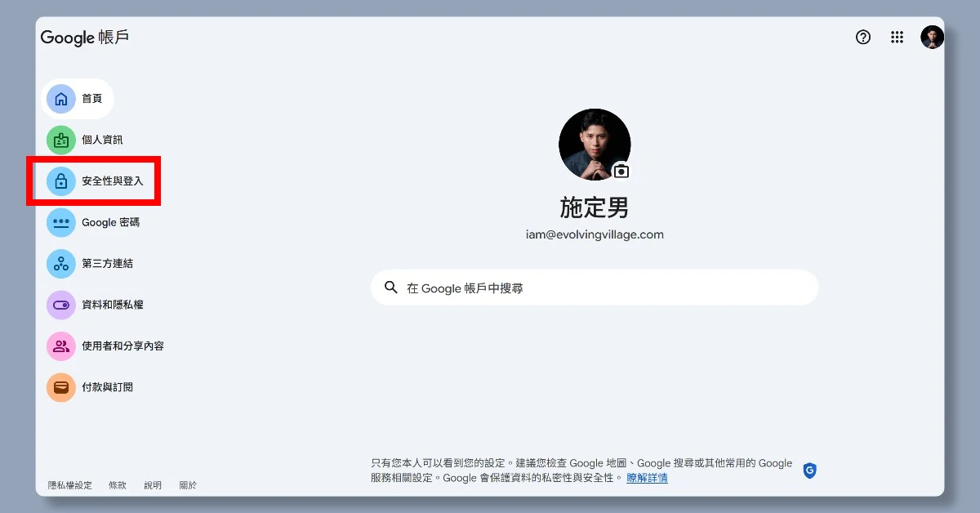The height and width of the screenshot is (513, 980).
Task: Click the blue Google shield icon
Action: pos(809,471)
